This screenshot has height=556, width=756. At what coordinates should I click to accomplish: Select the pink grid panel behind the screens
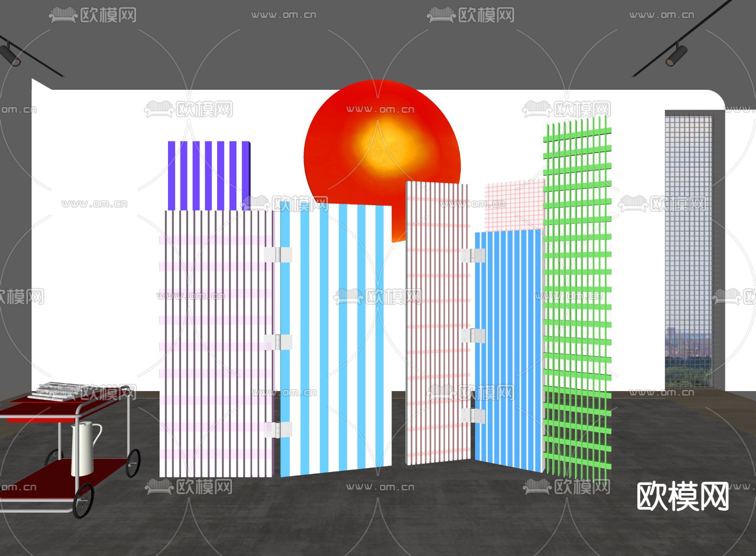click(514, 205)
